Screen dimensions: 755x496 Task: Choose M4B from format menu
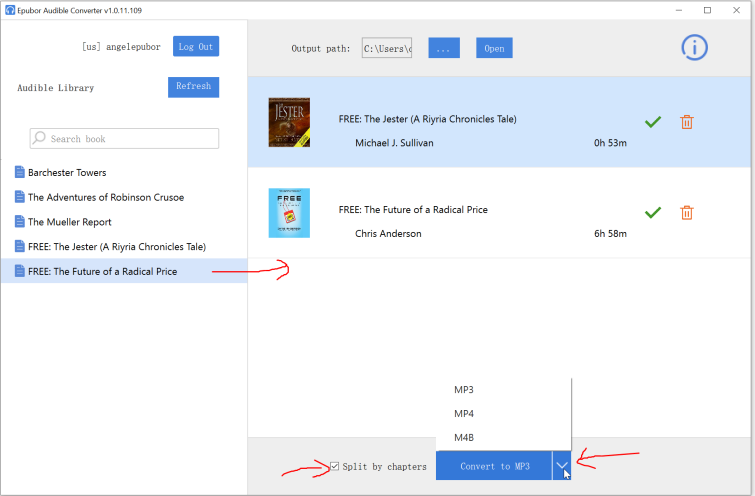point(464,437)
